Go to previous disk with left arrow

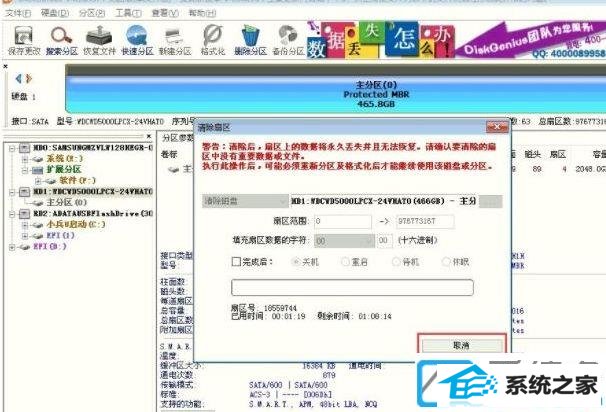pyautogui.click(x=18, y=78)
